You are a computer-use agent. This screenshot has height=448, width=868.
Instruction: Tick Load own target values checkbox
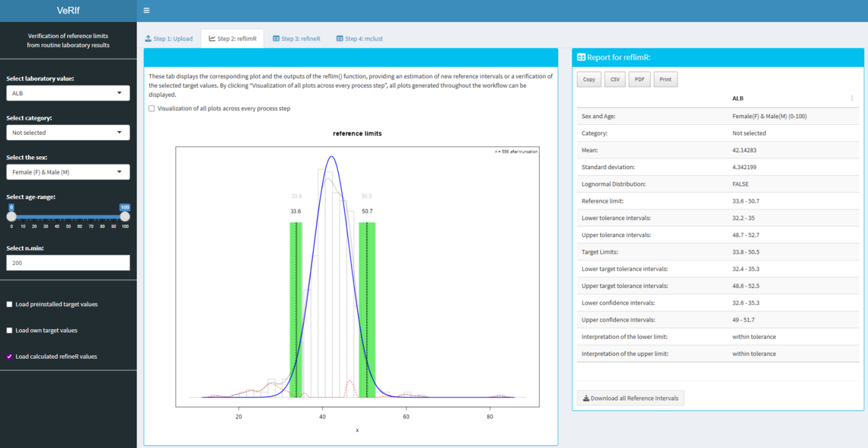click(x=10, y=331)
